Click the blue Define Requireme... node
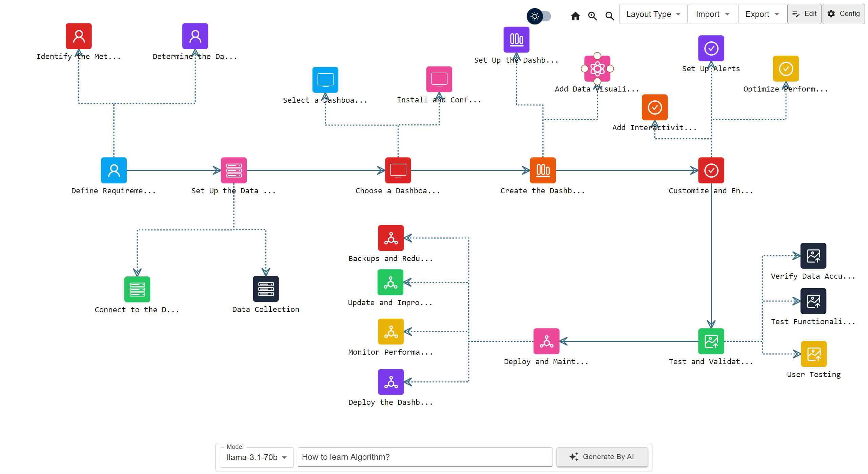 114,170
